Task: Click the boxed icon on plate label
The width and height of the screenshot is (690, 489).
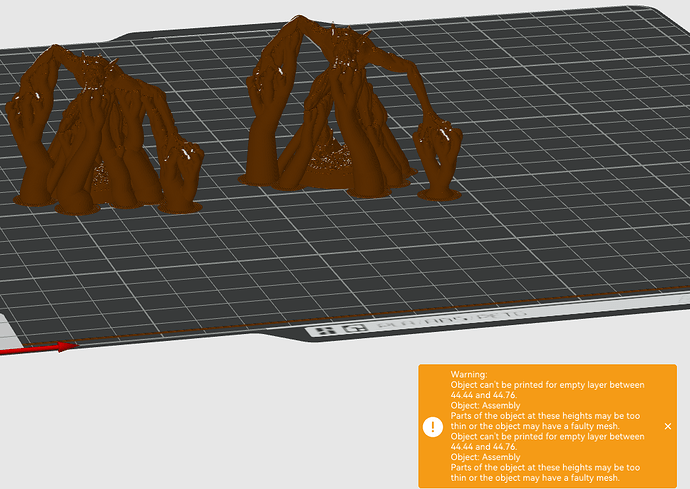Action: point(356,328)
